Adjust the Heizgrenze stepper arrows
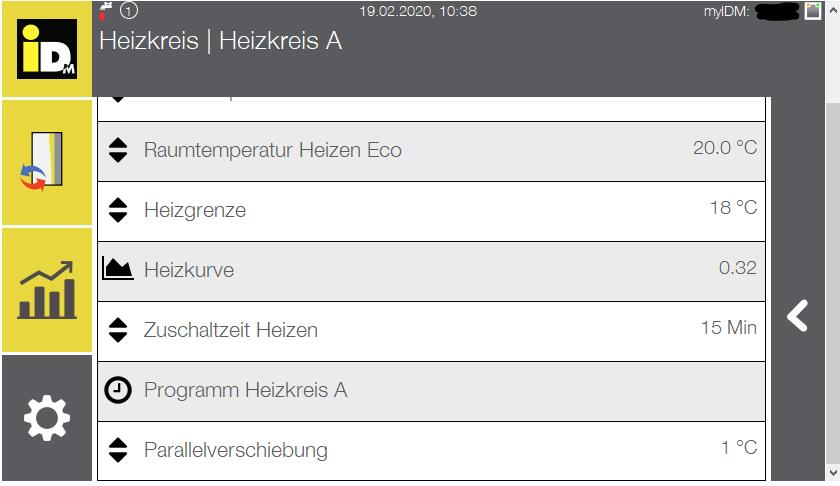 (x=118, y=210)
